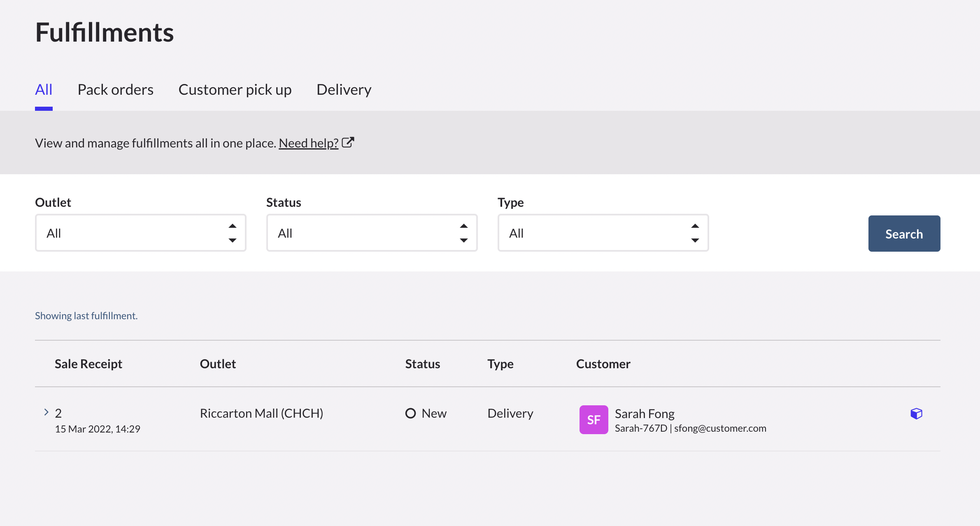Go to the Delivery tab
This screenshot has height=526, width=980.
pyautogui.click(x=344, y=90)
